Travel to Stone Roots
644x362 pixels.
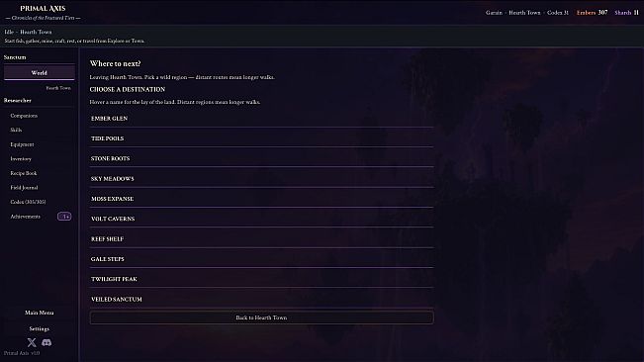pos(261,158)
